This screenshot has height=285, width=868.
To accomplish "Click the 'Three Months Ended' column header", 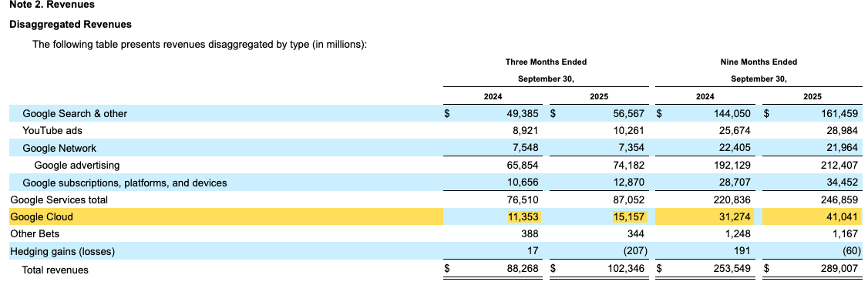I will pos(546,62).
